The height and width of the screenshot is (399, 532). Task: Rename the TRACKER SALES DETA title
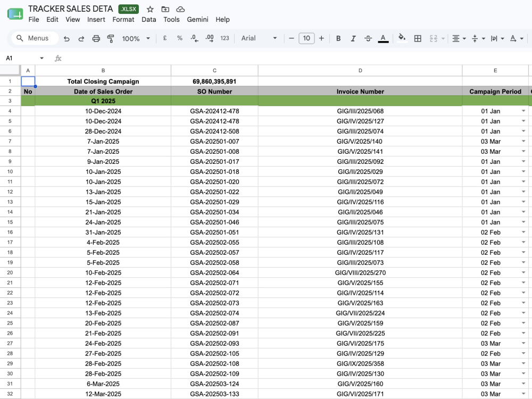[71, 9]
